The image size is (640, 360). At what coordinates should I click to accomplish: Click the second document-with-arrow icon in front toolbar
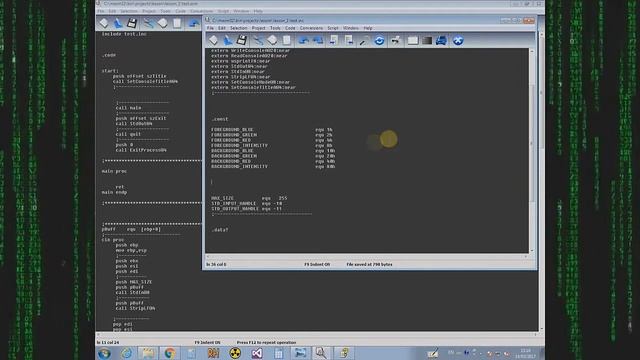coord(348,40)
